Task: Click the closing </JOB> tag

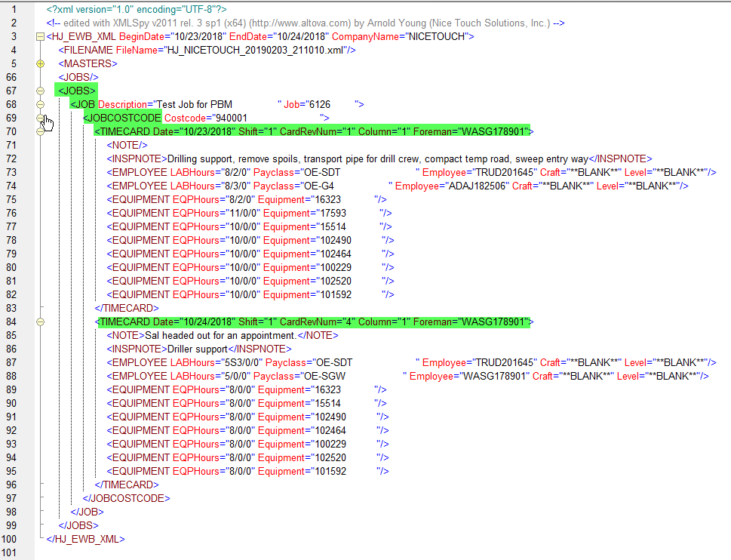Action: 88,512
